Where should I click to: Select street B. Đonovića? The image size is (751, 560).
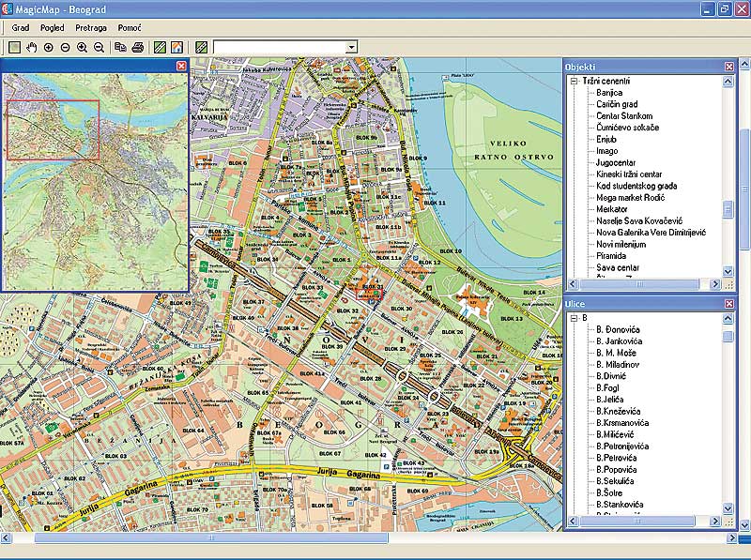[618, 330]
